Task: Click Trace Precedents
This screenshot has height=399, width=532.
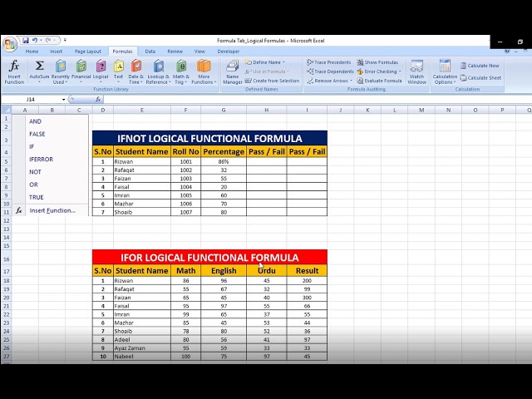Action: click(329, 62)
